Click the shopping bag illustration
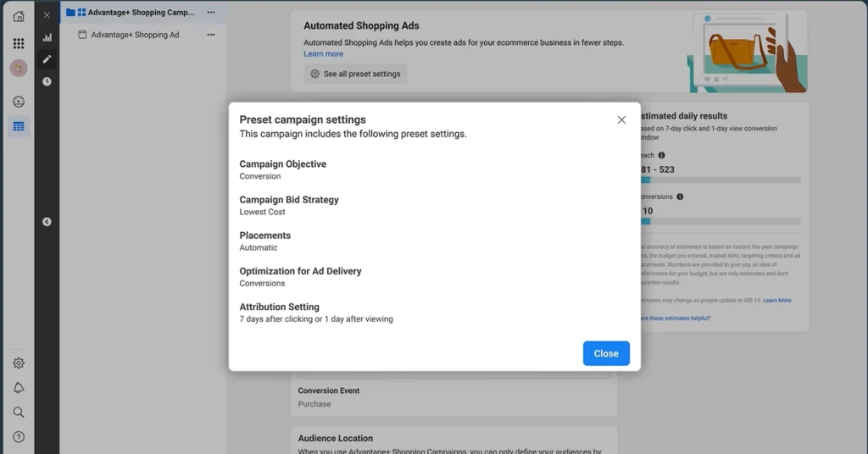The image size is (868, 454). [747, 53]
